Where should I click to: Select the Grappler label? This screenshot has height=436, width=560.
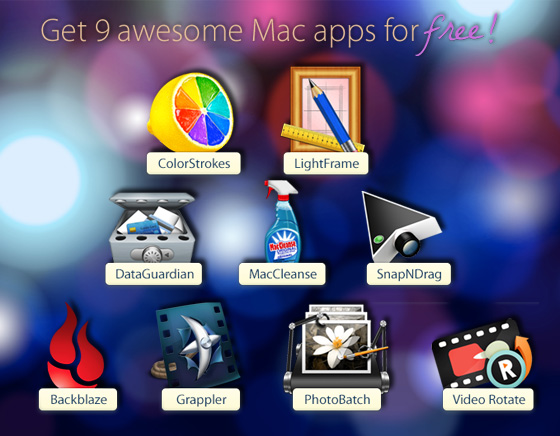point(201,399)
